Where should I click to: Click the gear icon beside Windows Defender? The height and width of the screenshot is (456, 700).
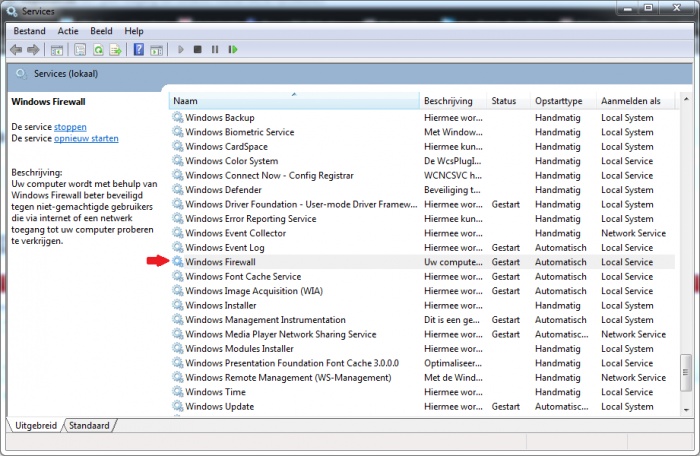[178, 189]
